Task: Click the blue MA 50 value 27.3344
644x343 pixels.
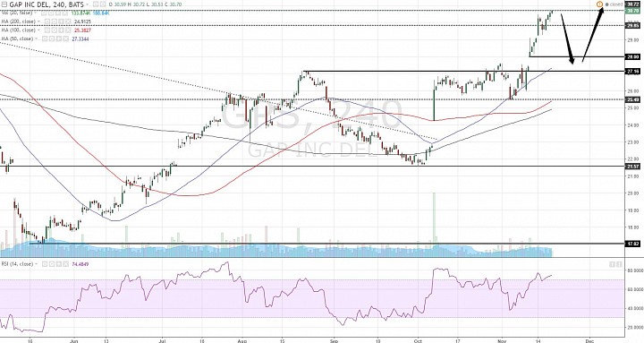Action: (80, 39)
